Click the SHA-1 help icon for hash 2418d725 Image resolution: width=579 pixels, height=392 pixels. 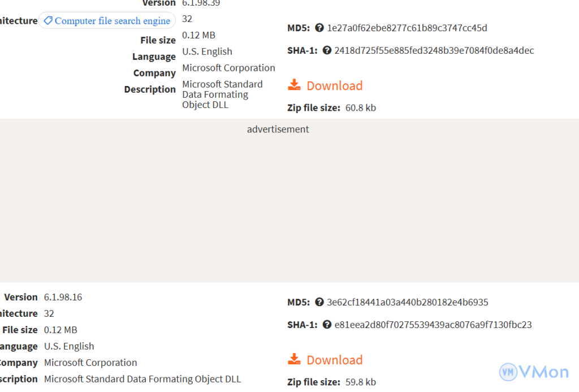(x=327, y=50)
